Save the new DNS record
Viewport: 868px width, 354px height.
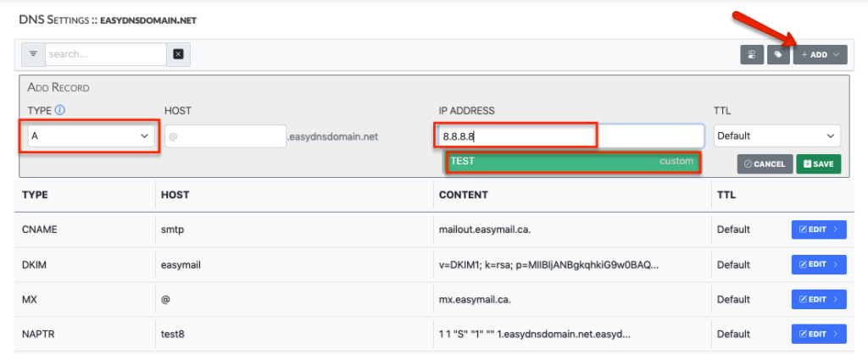click(819, 163)
